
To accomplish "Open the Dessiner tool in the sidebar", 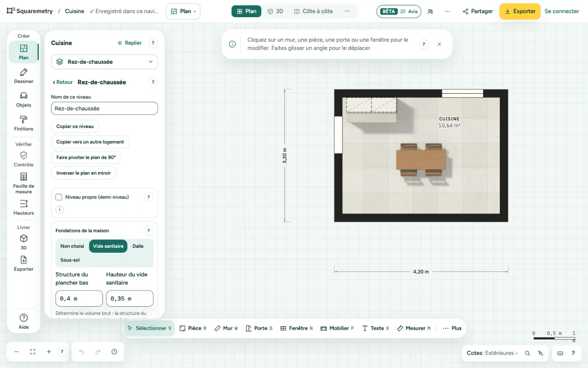I will coord(24,76).
